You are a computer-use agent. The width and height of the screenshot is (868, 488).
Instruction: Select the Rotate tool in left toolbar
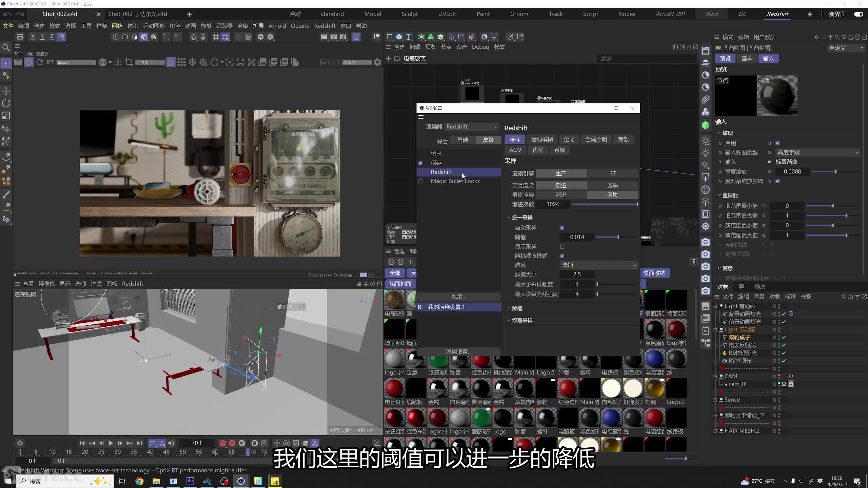point(6,103)
